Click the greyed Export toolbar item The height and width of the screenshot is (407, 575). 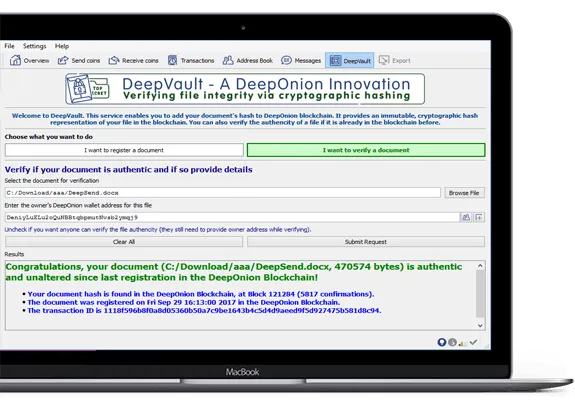pyautogui.click(x=395, y=60)
